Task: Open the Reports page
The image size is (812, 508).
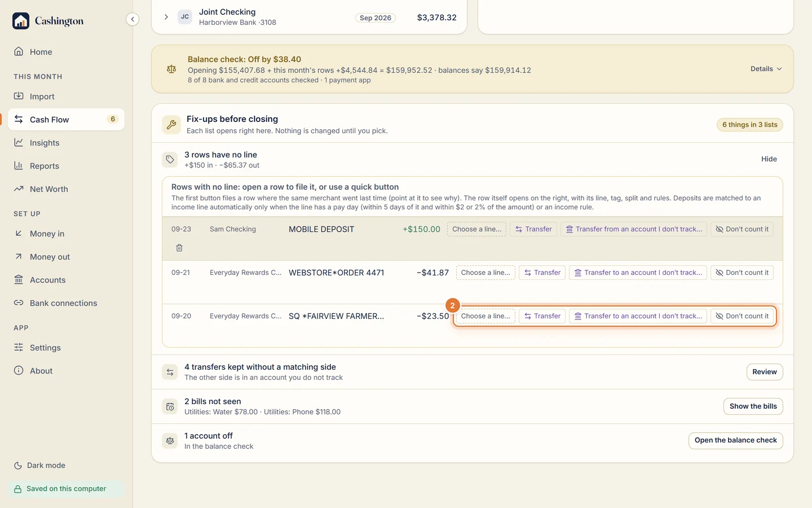Action: [x=67, y=166]
